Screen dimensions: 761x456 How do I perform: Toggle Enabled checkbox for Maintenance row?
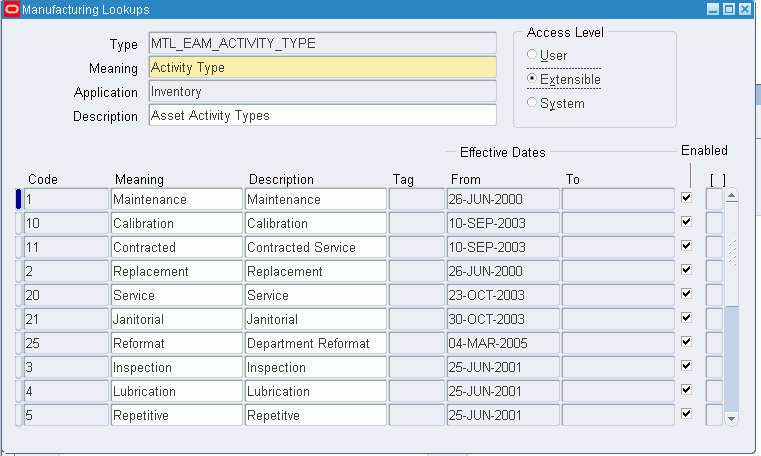686,197
